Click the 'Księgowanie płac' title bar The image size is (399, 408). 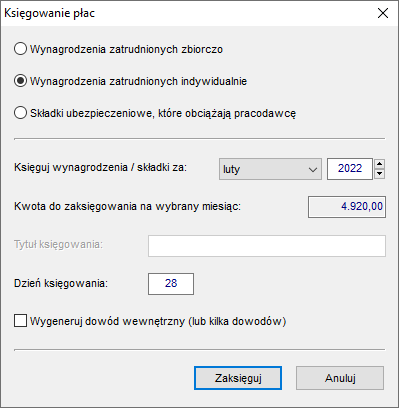[187, 13]
